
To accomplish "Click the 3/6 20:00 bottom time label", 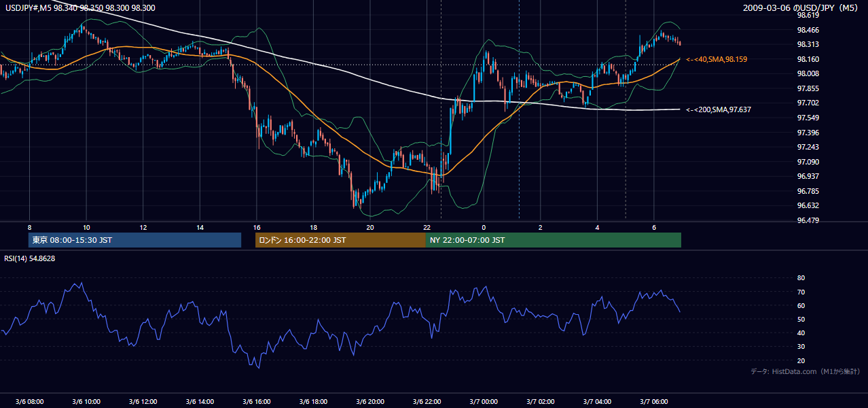I will pyautogui.click(x=369, y=401).
